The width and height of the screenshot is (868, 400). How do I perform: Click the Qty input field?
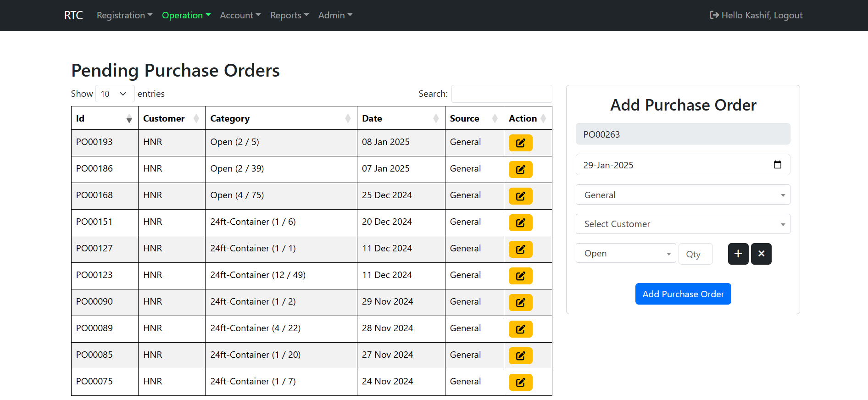click(x=695, y=254)
